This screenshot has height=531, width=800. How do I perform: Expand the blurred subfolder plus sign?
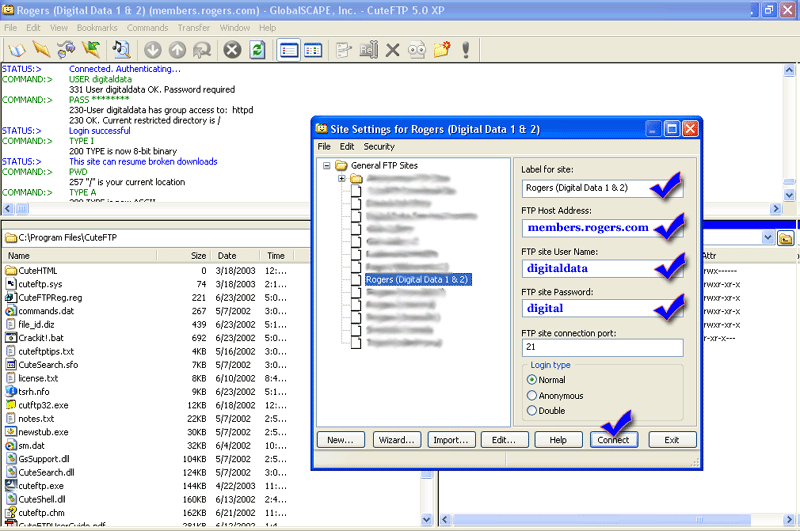341,179
